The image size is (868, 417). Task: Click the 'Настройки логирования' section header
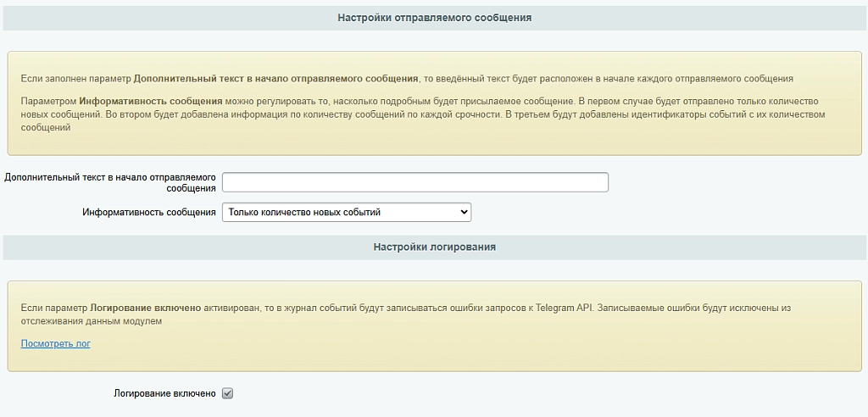(x=435, y=247)
